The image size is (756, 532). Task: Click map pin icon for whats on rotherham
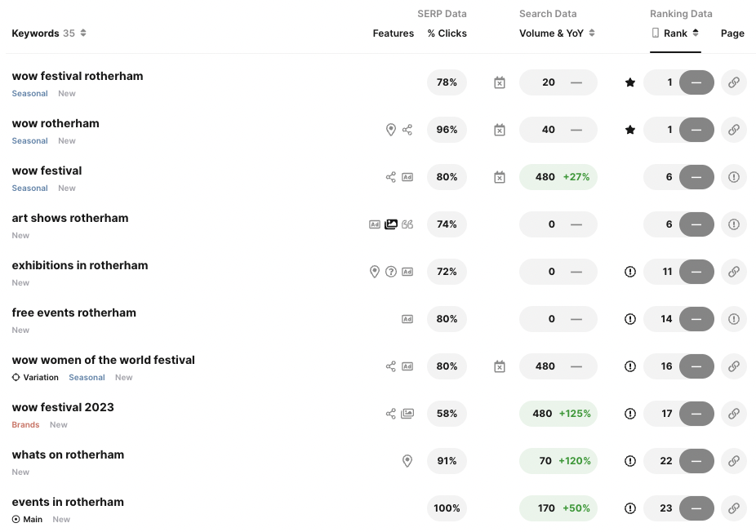[x=407, y=461]
